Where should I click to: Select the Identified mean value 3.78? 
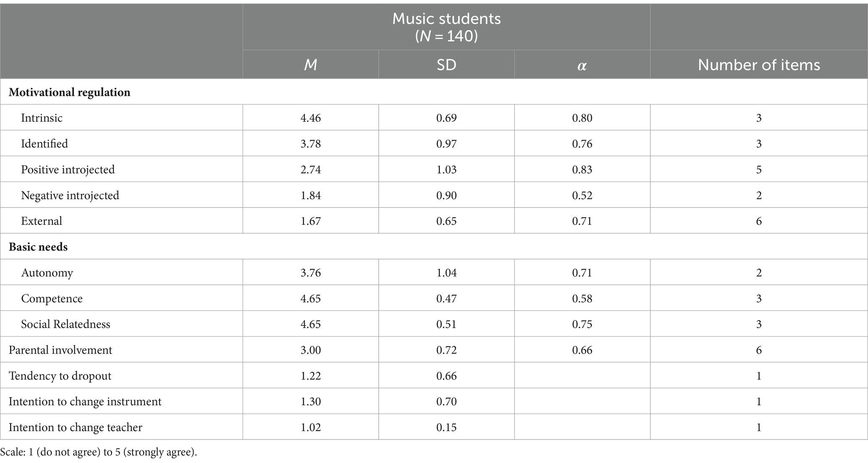pyautogui.click(x=311, y=144)
